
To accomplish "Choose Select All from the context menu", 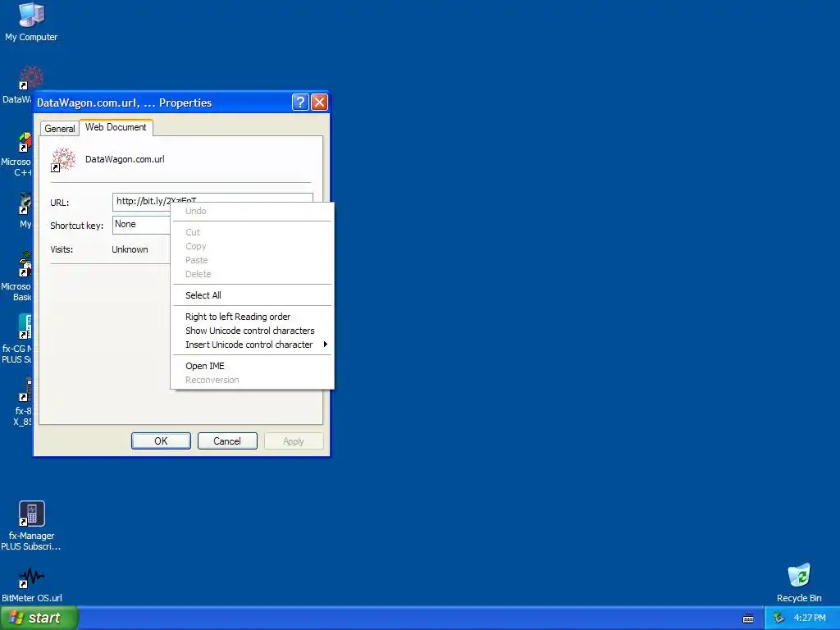I will [x=252, y=295].
